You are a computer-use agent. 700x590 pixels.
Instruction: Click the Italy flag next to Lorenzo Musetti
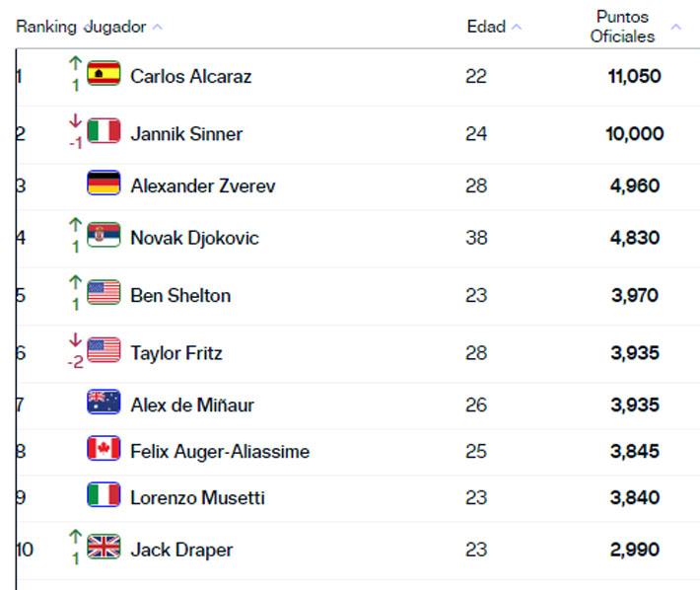click(x=104, y=496)
